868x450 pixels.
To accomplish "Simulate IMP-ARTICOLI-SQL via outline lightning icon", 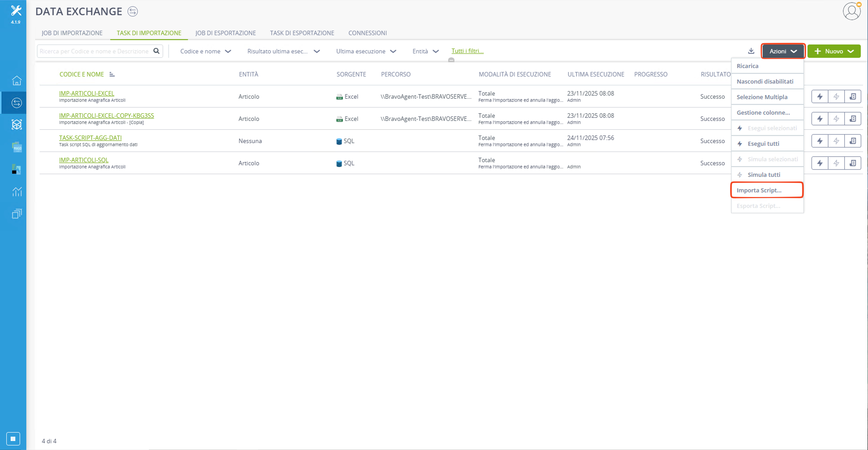I will (x=836, y=163).
